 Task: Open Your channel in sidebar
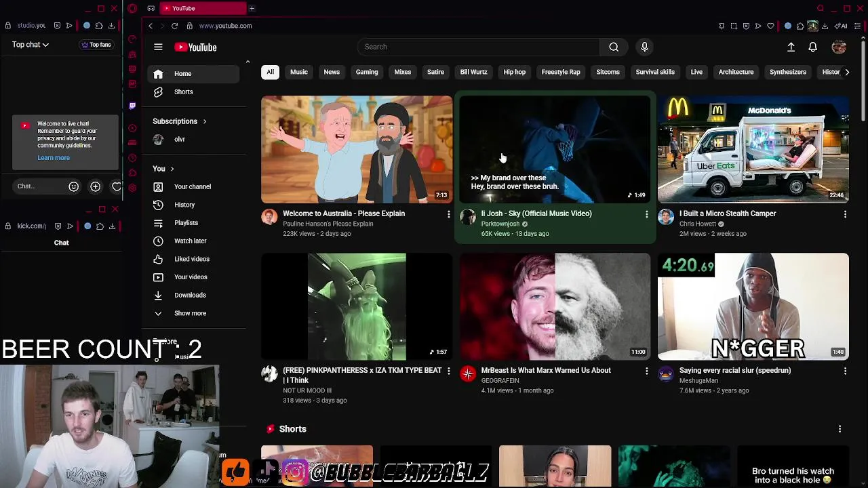tap(193, 186)
